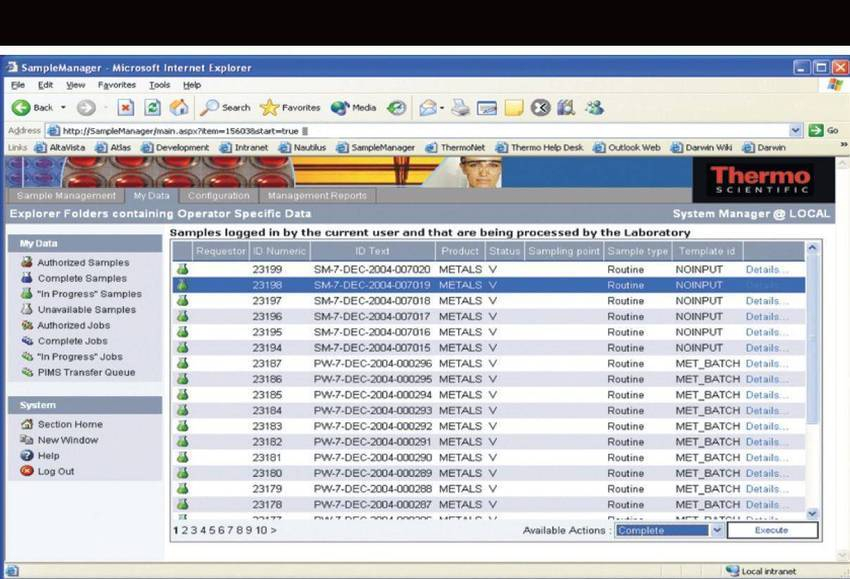Click the Home toolbar icon
Image resolution: width=850 pixels, height=579 pixels.
coord(179,108)
